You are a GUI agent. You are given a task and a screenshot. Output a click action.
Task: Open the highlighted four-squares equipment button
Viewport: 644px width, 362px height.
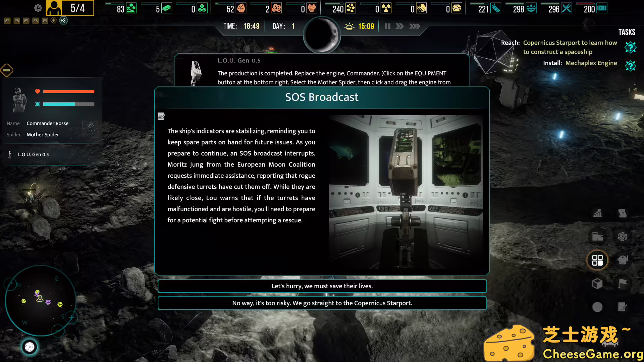597,260
